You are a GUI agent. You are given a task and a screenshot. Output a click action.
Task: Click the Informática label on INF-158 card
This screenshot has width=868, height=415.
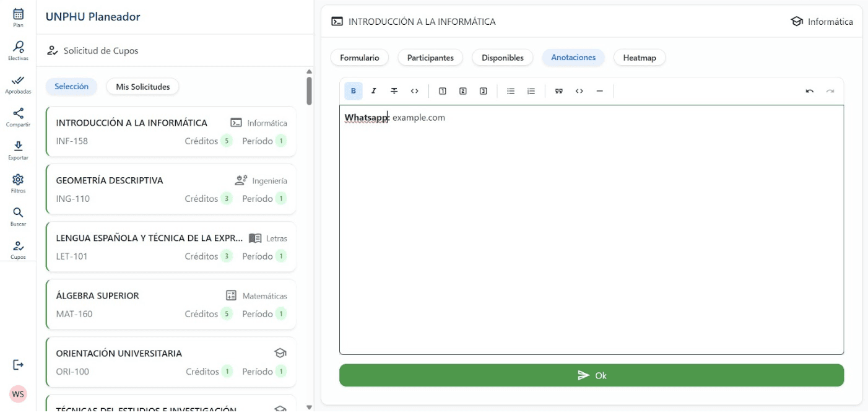(x=267, y=123)
